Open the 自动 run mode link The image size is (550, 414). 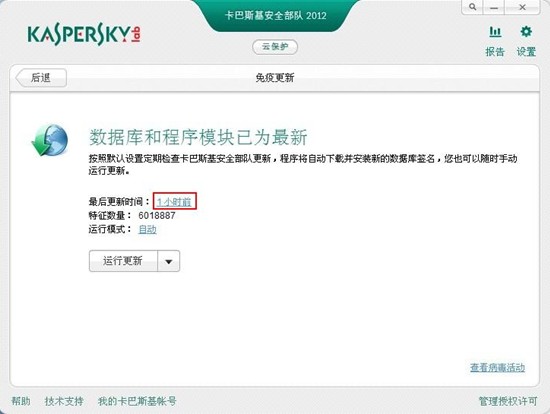[148, 229]
